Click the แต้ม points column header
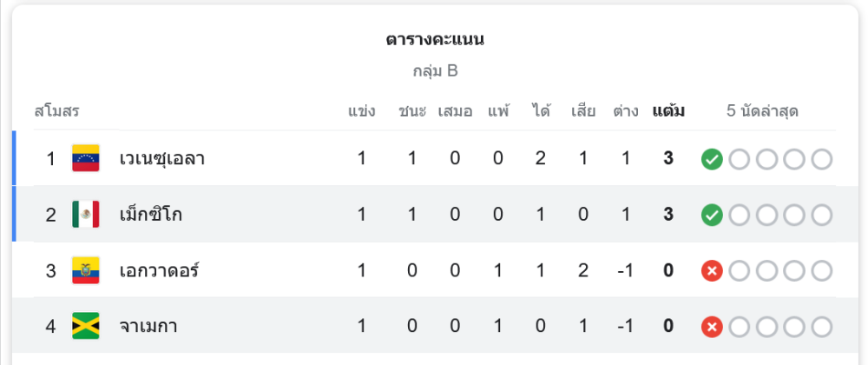 (668, 111)
